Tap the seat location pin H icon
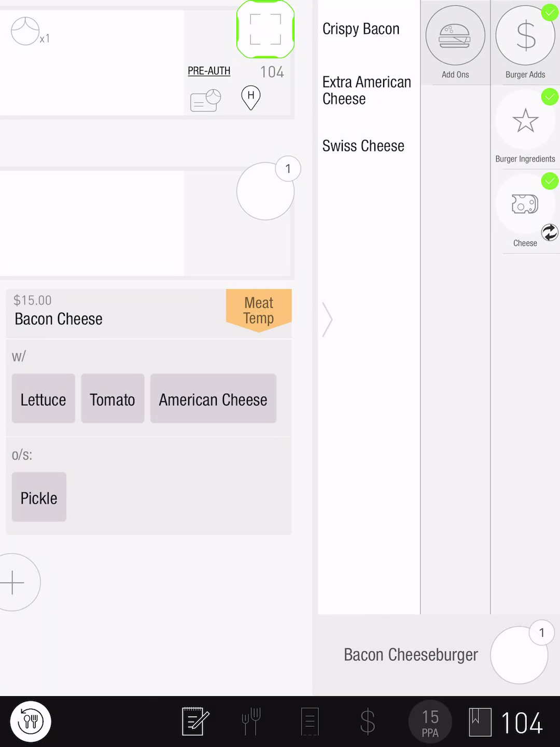The height and width of the screenshot is (747, 560). pyautogui.click(x=251, y=97)
